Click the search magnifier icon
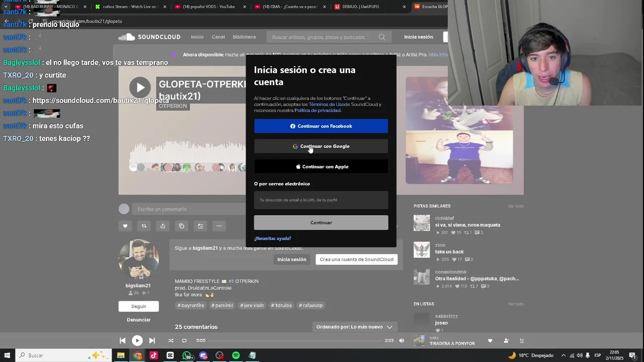 (382, 37)
